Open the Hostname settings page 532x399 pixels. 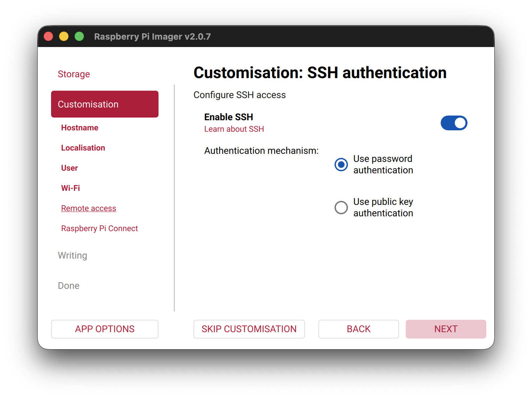80,128
